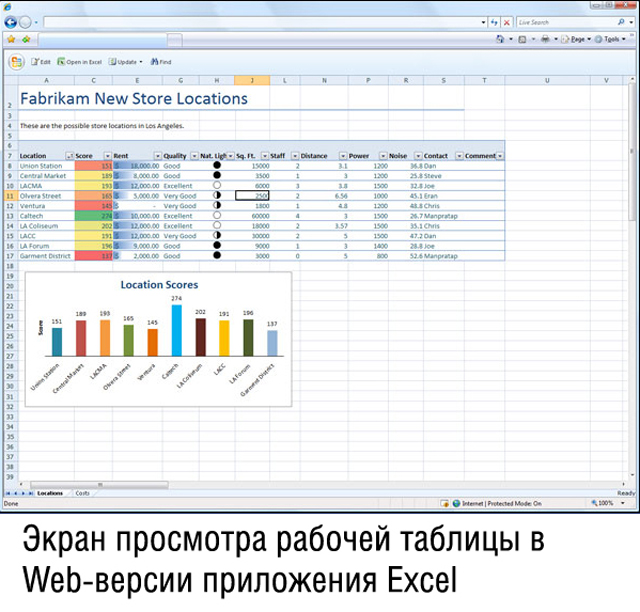Click the Find button

click(x=161, y=62)
